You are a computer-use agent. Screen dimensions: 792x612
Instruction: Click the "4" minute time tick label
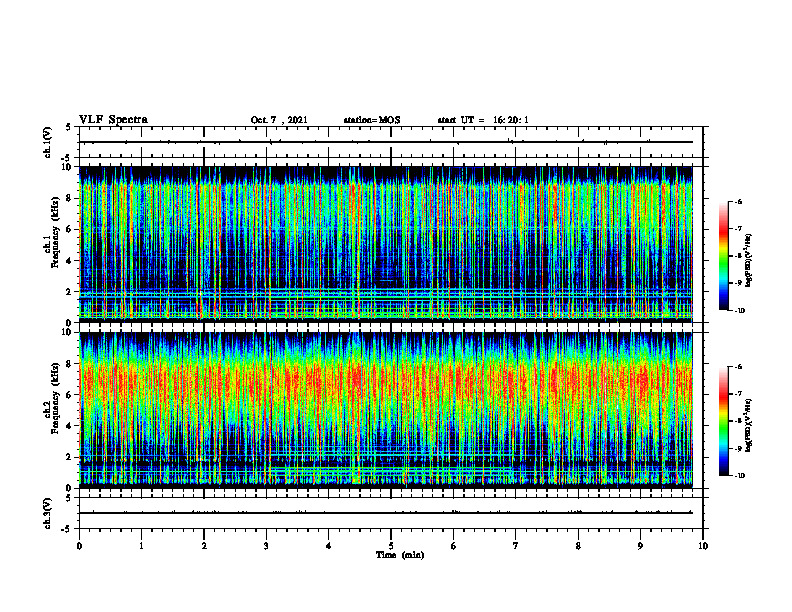click(x=329, y=546)
